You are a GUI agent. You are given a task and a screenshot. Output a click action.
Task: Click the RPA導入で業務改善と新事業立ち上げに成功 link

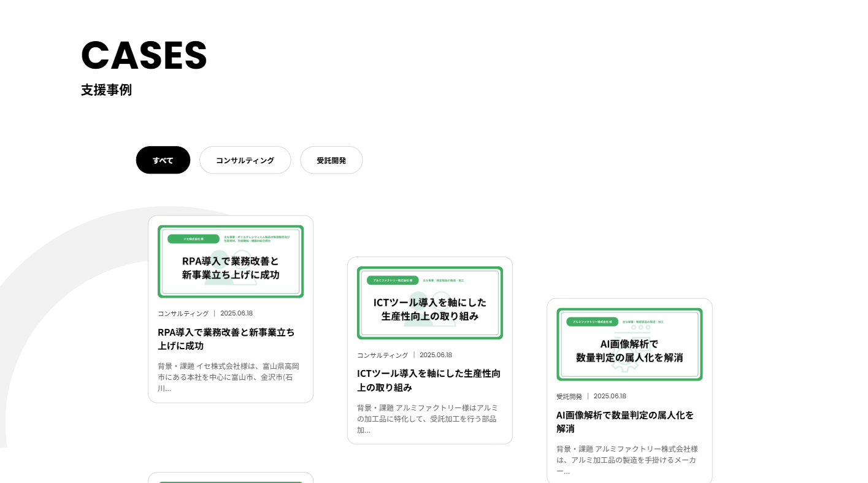tap(226, 339)
